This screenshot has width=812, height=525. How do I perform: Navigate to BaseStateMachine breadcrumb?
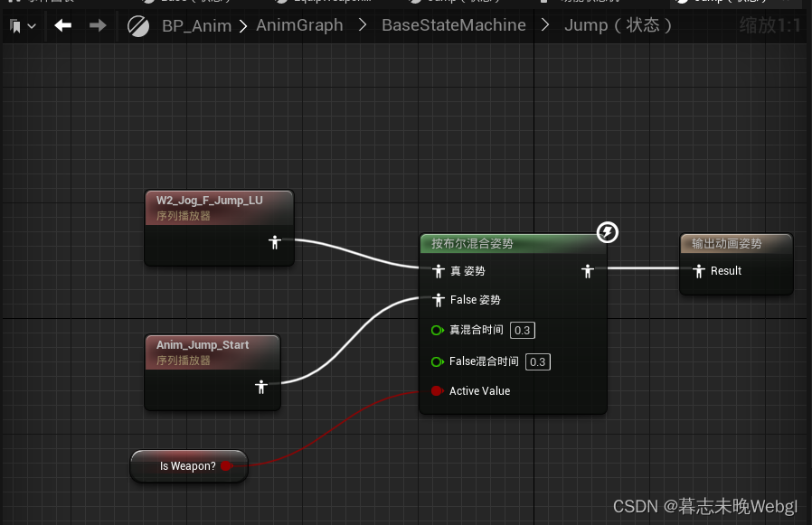coord(454,25)
